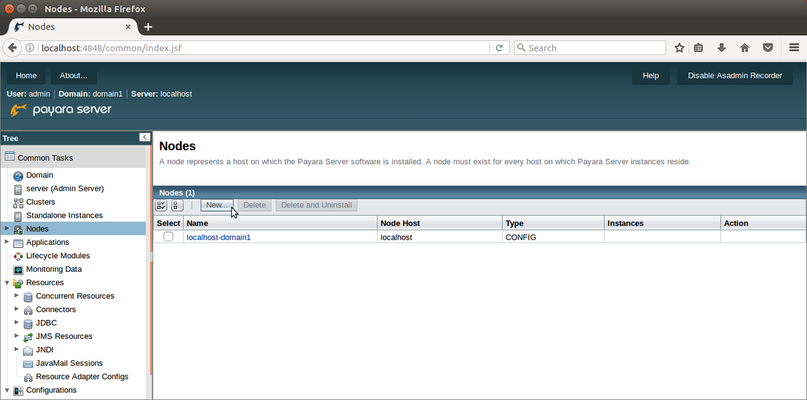Select the Nodes browser tab
Screen dimensions: 807x400
pos(72,27)
